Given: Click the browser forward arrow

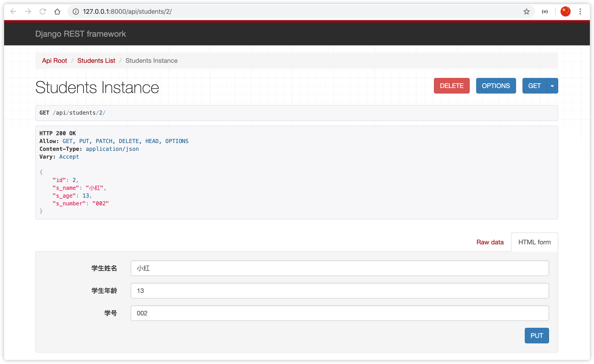Looking at the screenshot, I should 28,11.
